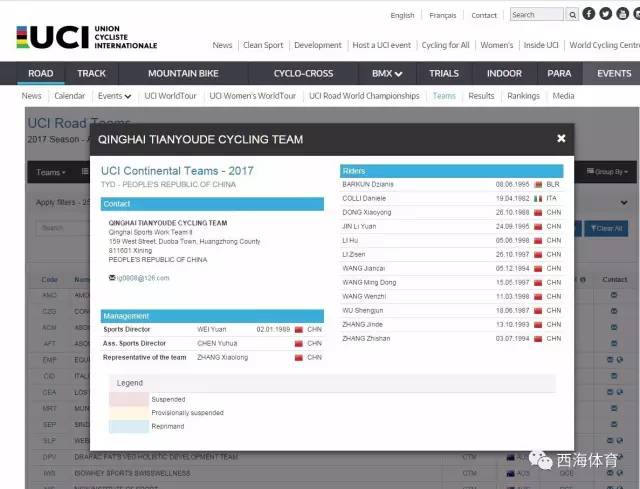Open the Teams dropdown in the dark toolbar
Screen dimensions: 640x489
[51, 172]
